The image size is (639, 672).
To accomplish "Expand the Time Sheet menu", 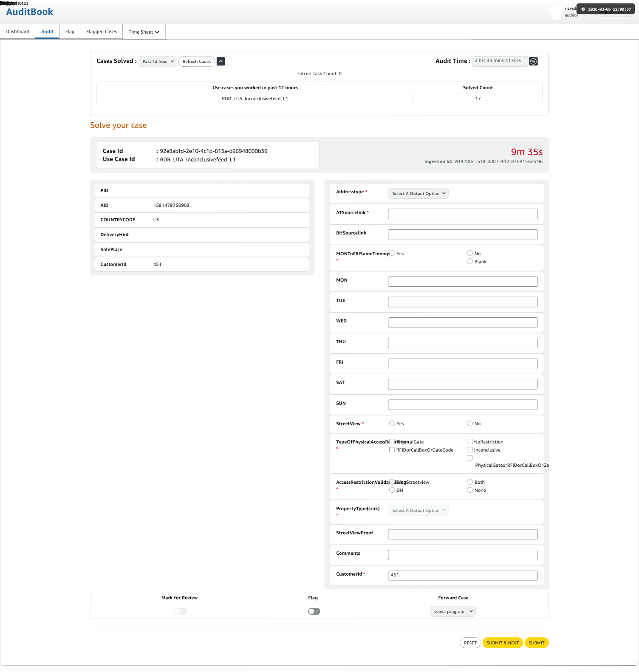I will click(144, 32).
